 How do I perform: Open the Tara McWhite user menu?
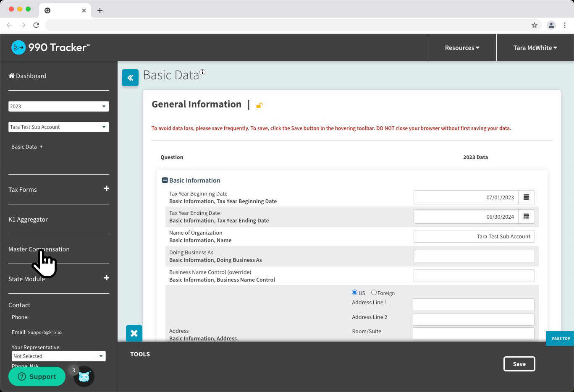coord(535,48)
